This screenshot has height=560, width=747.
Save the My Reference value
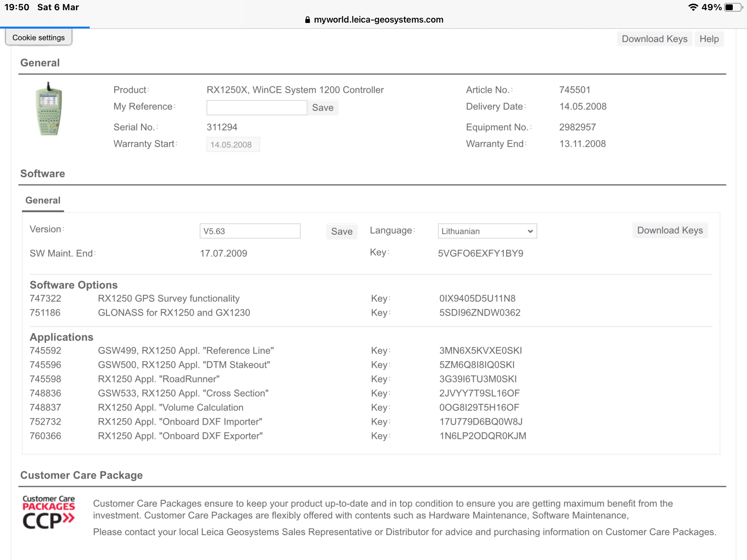coord(323,108)
